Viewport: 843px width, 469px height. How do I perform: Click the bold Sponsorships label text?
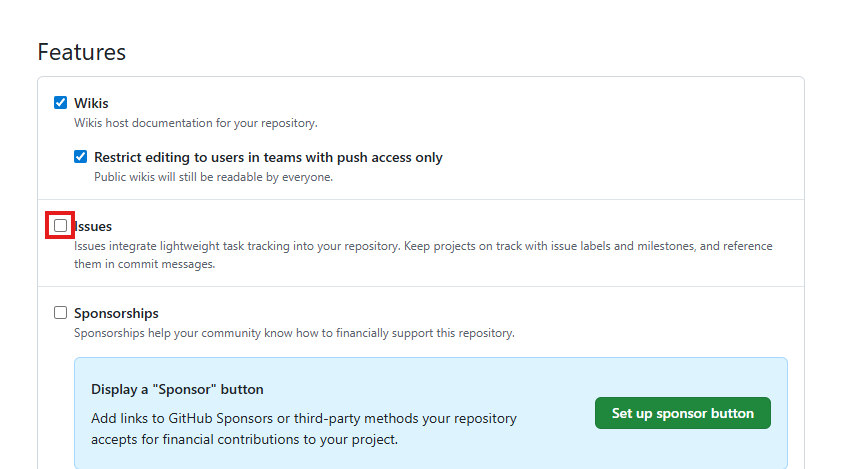click(116, 313)
